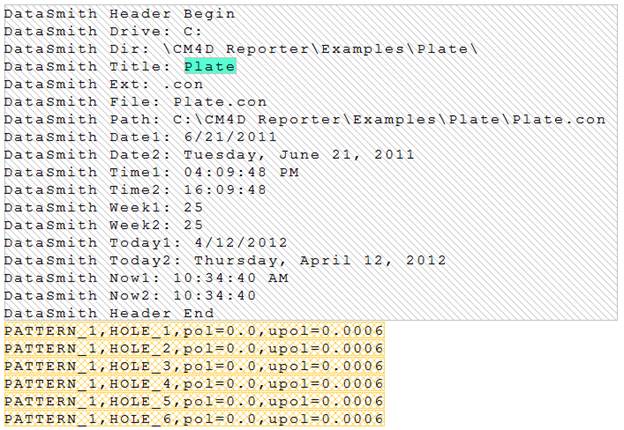Click the DataSmith Header Begin line

tap(120, 14)
